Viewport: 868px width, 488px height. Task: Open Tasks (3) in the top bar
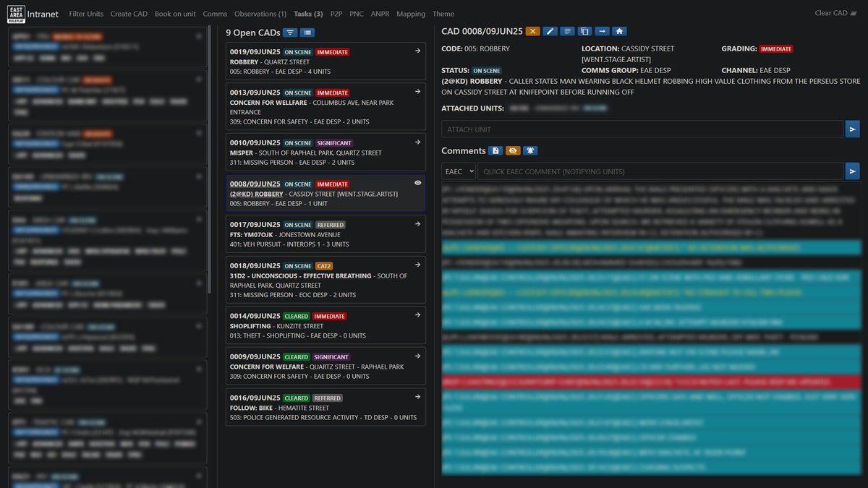[x=308, y=14]
